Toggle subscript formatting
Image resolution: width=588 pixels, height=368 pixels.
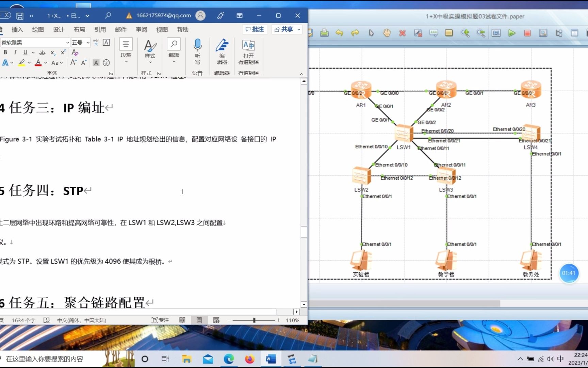(x=53, y=52)
